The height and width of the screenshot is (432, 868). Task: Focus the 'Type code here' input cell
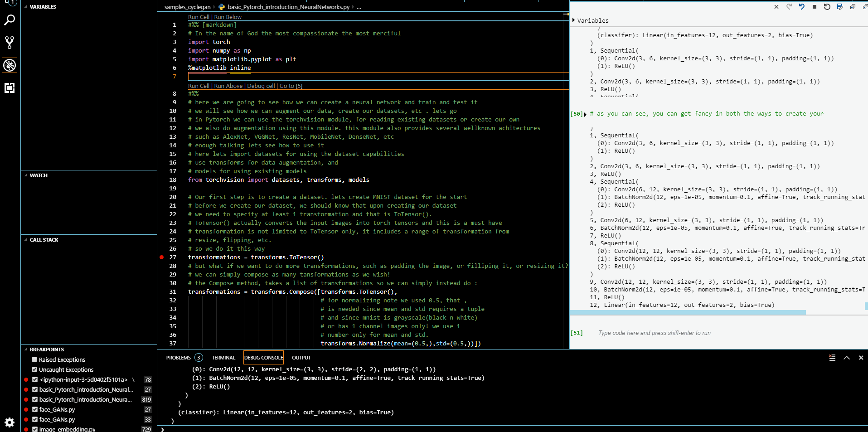tap(654, 333)
